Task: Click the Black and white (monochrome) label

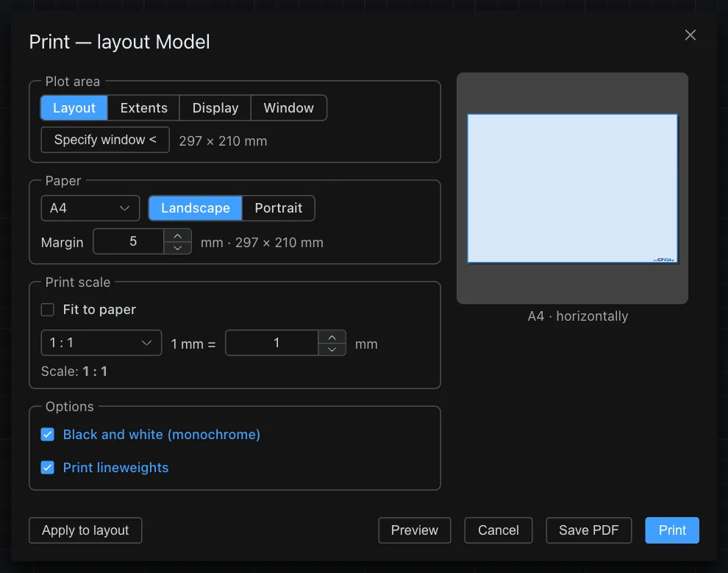Action: [x=162, y=435]
